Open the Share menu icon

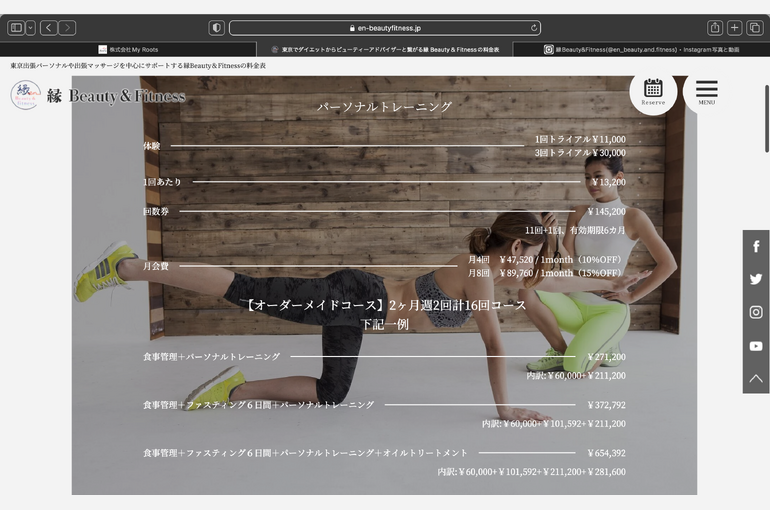[715, 27]
